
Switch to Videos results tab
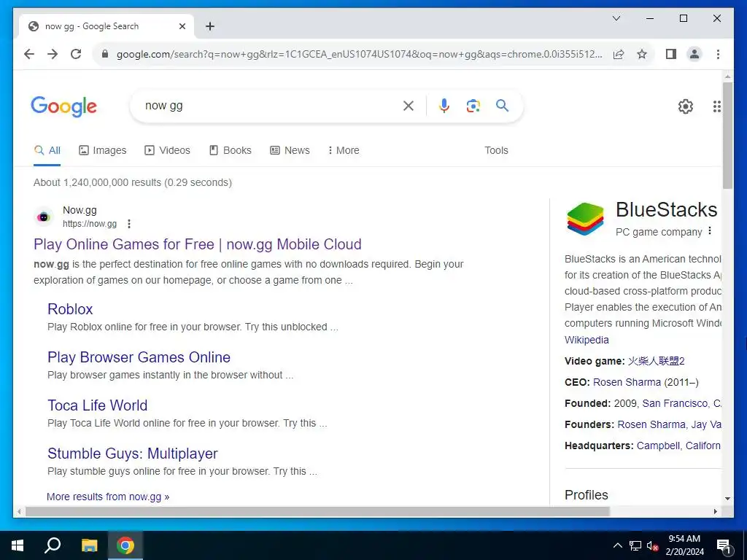click(x=167, y=150)
